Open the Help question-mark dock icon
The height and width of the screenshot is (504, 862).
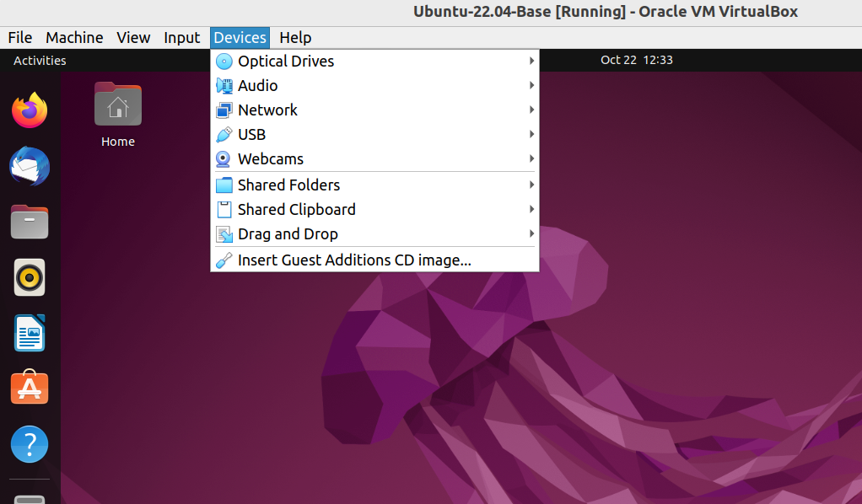[x=30, y=444]
